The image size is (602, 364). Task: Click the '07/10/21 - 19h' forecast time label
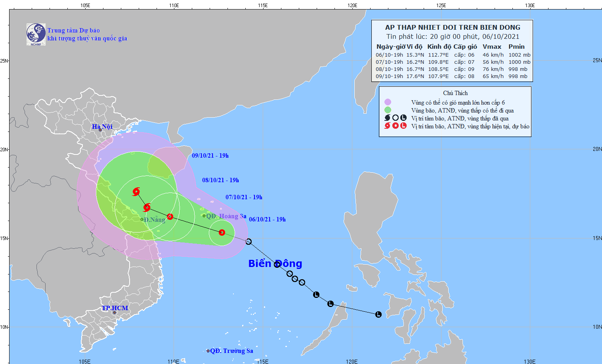click(x=244, y=197)
